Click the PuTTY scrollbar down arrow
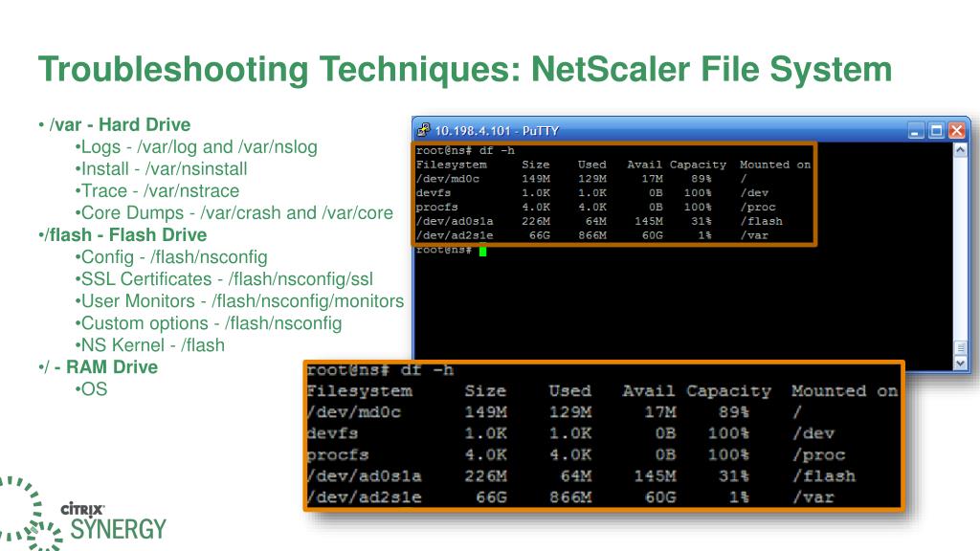This screenshot has width=980, height=551. 961,363
